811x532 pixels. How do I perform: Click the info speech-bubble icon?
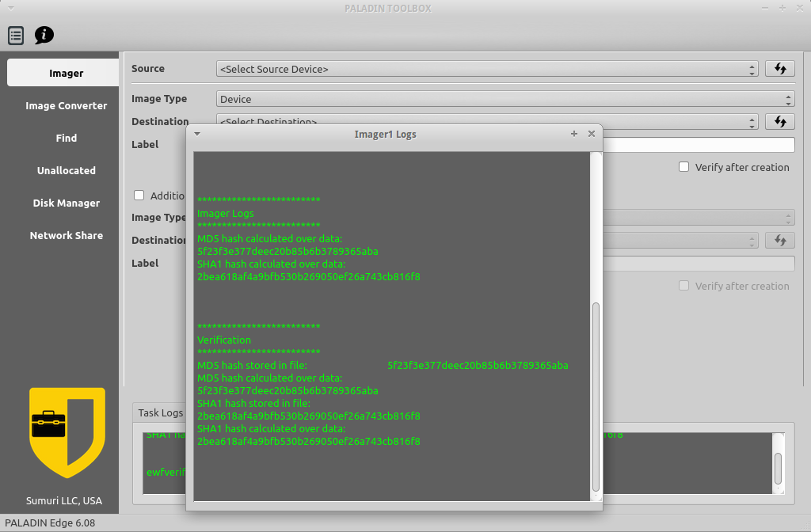[x=44, y=35]
